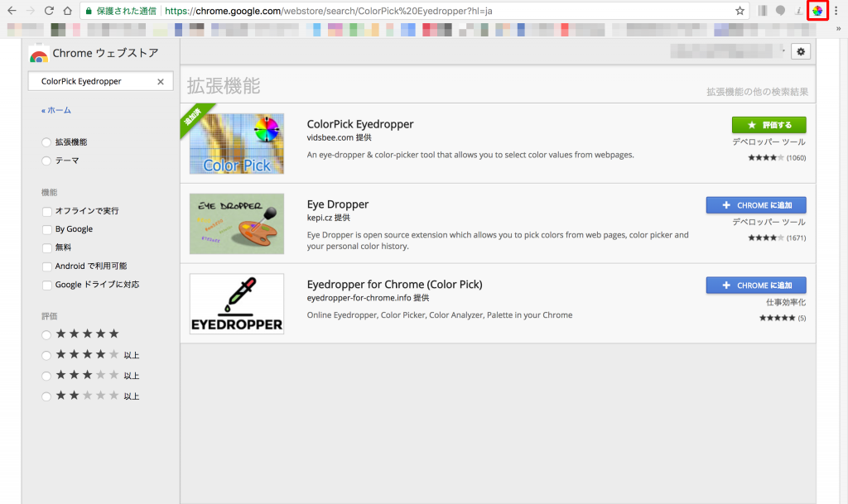This screenshot has width=848, height=504.
Task: Check the By Google filter
Action: click(47, 229)
